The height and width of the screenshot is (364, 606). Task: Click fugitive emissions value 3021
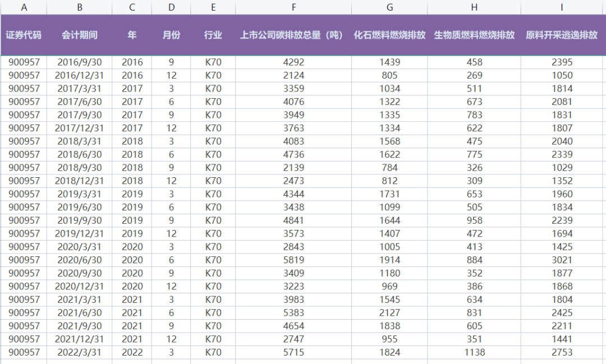click(562, 260)
